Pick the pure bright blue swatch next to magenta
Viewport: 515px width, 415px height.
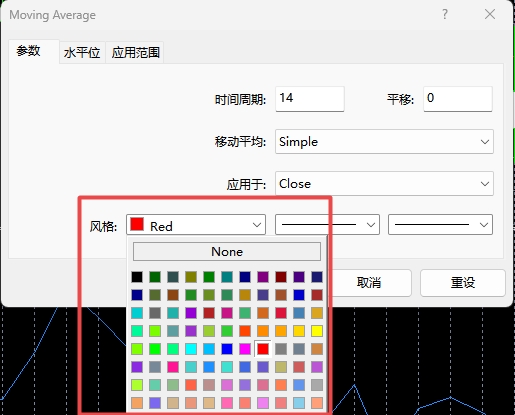pyautogui.click(x=227, y=349)
